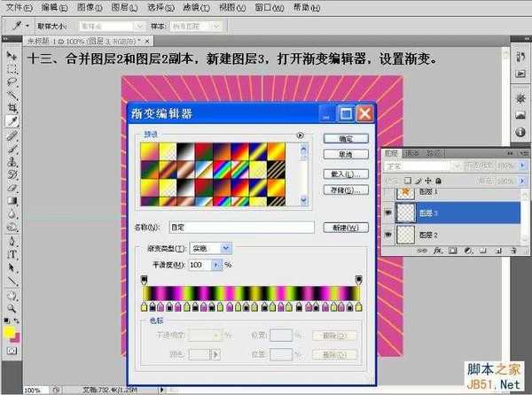
Task: Hide layer 图层 3 with its eye icon
Action: (x=389, y=213)
